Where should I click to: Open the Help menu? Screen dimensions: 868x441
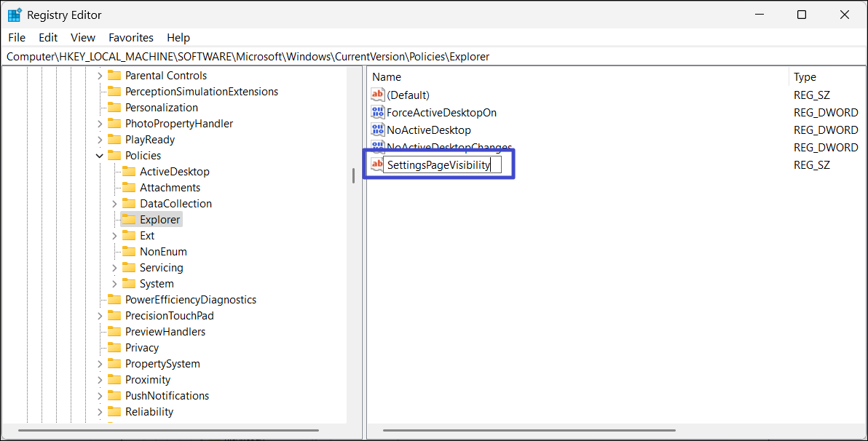pos(178,38)
